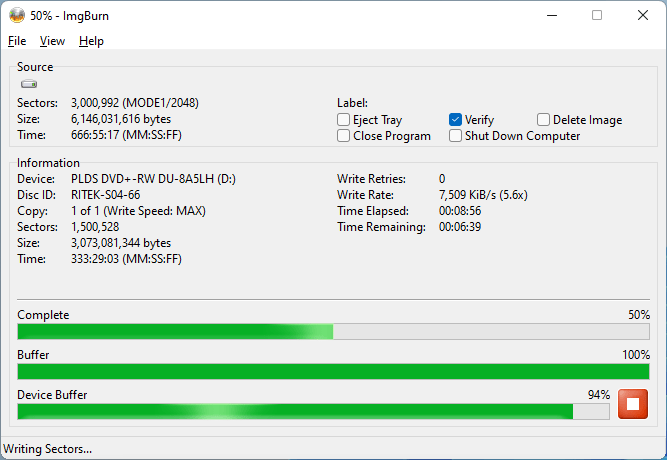Minimize the ImgBurn window
667x460 pixels.
551,15
